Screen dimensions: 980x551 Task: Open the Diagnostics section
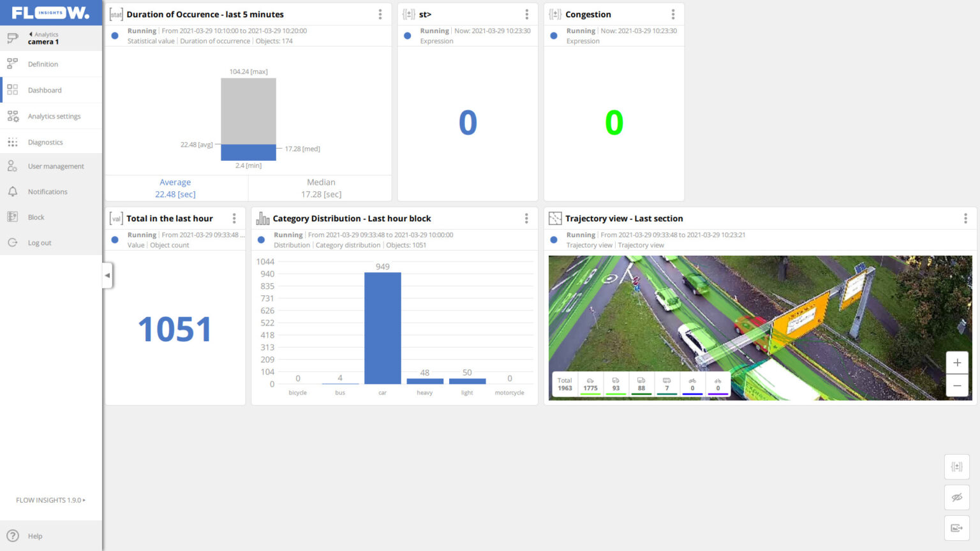[x=45, y=142]
